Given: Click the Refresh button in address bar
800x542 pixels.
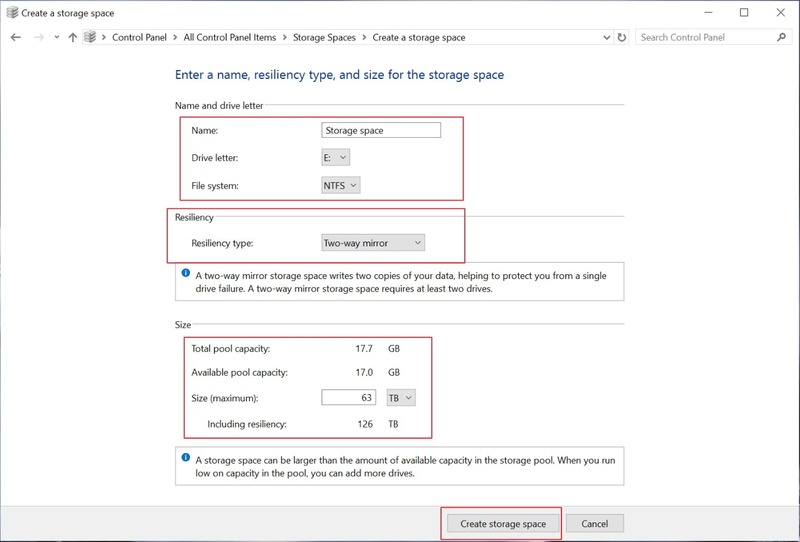Looking at the screenshot, I should (x=622, y=38).
